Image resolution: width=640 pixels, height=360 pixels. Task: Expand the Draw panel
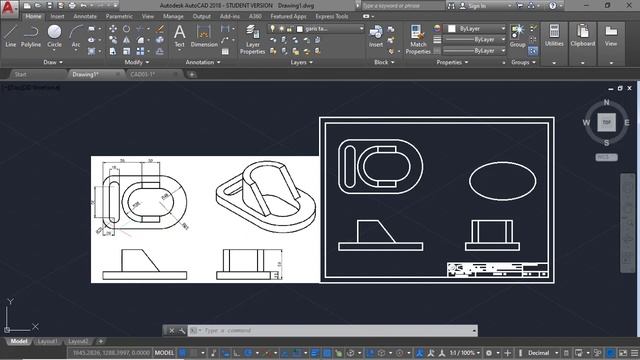(x=53, y=62)
